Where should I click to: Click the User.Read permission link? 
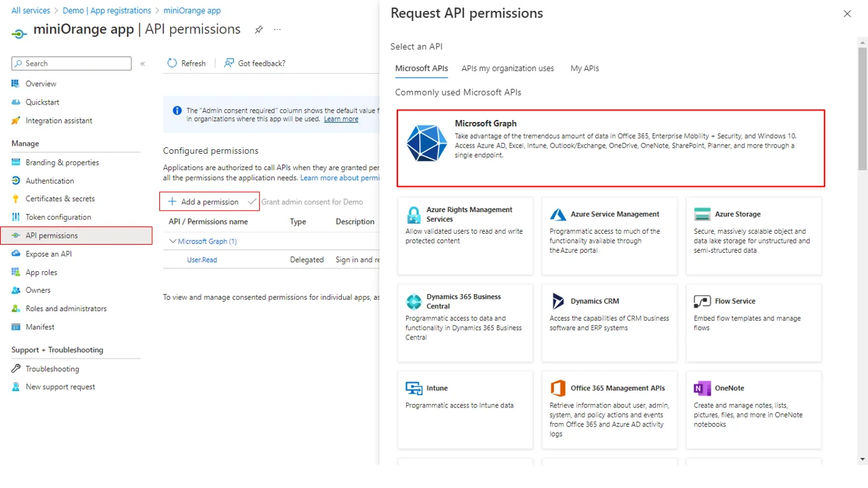coord(202,260)
